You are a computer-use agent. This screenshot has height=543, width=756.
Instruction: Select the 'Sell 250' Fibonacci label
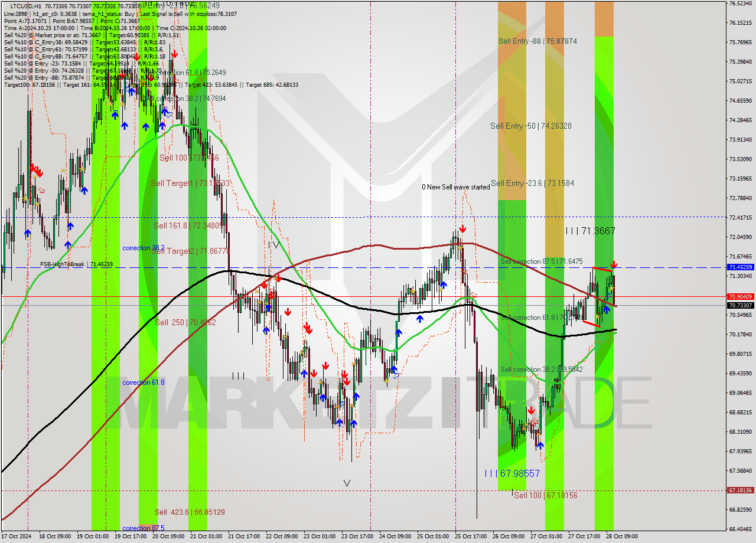pyautogui.click(x=185, y=323)
